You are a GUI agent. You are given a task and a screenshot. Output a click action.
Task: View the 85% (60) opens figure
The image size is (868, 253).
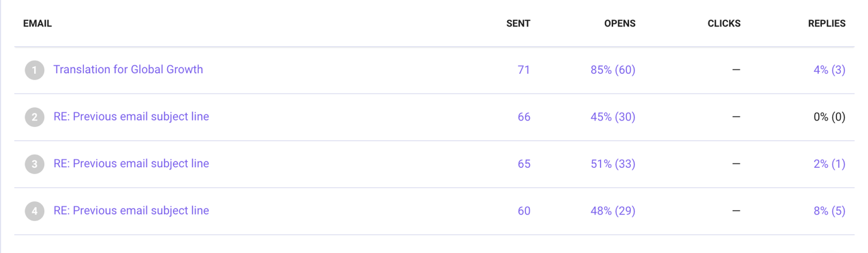point(613,70)
